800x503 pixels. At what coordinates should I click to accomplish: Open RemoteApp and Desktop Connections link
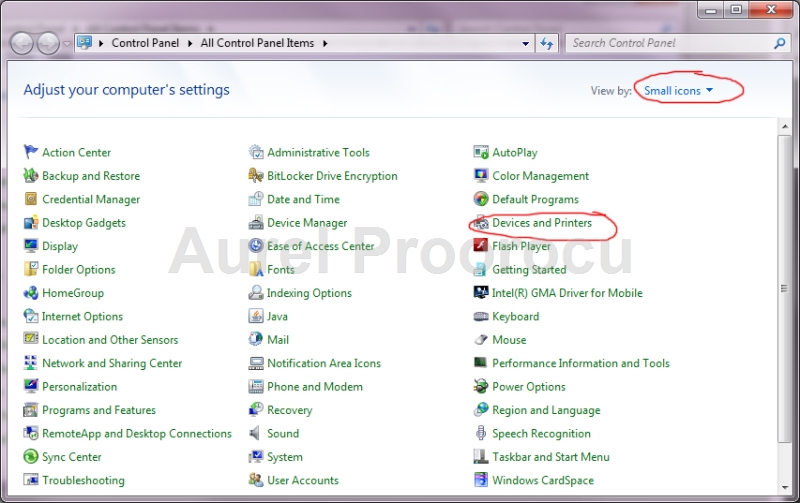point(137,434)
